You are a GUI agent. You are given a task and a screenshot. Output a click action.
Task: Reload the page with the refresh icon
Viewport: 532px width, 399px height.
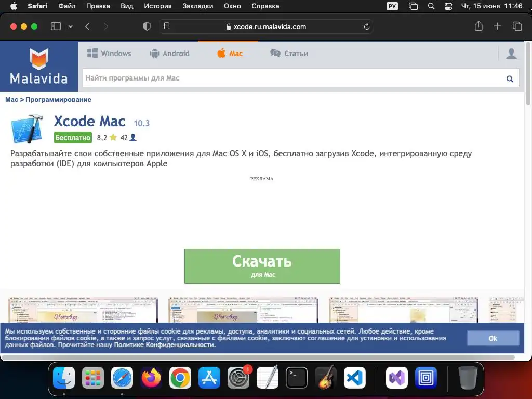[x=366, y=26]
